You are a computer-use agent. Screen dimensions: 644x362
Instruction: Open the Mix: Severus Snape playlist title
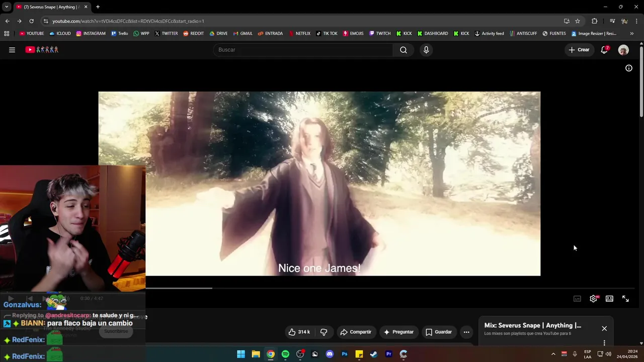coord(532,325)
